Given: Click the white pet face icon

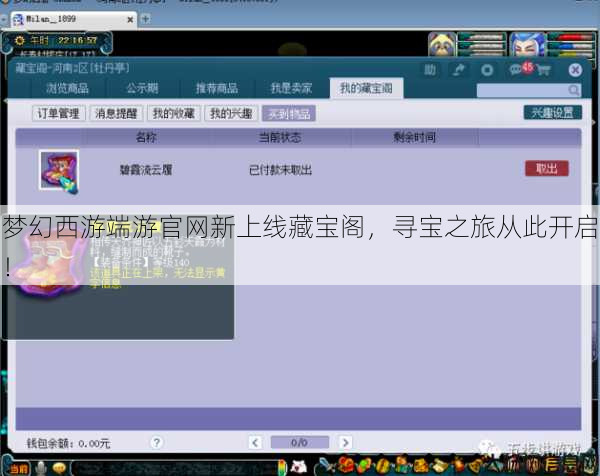Looking at the screenshot, I should (299, 467).
